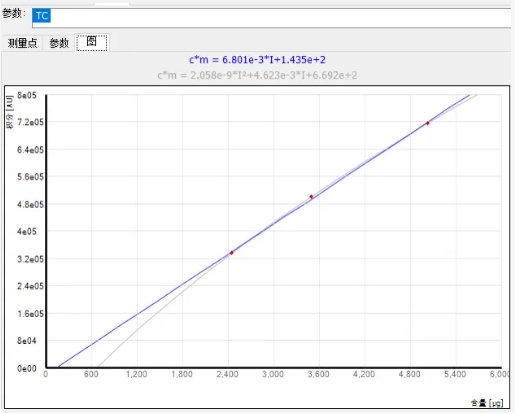This screenshot has width=515, height=413.
Task: Switch to the 测量点 tab
Action: (22, 43)
